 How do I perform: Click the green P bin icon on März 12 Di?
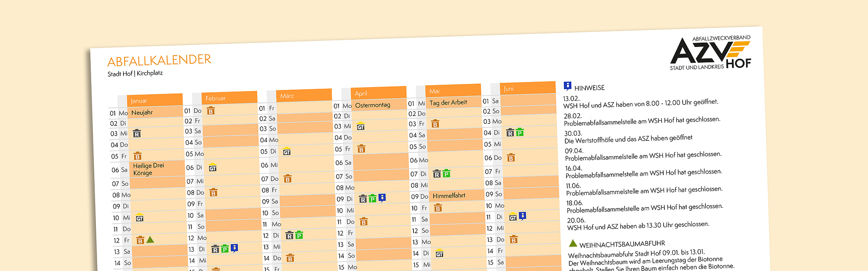[x=299, y=235]
